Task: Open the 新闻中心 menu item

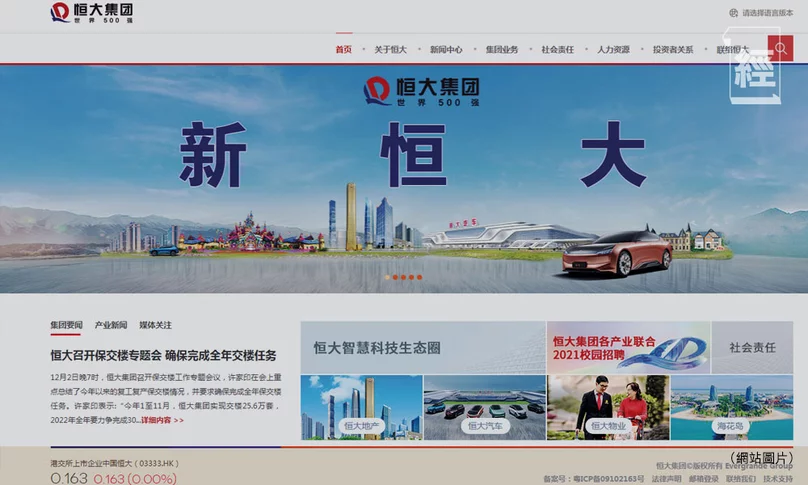Action: (x=446, y=49)
